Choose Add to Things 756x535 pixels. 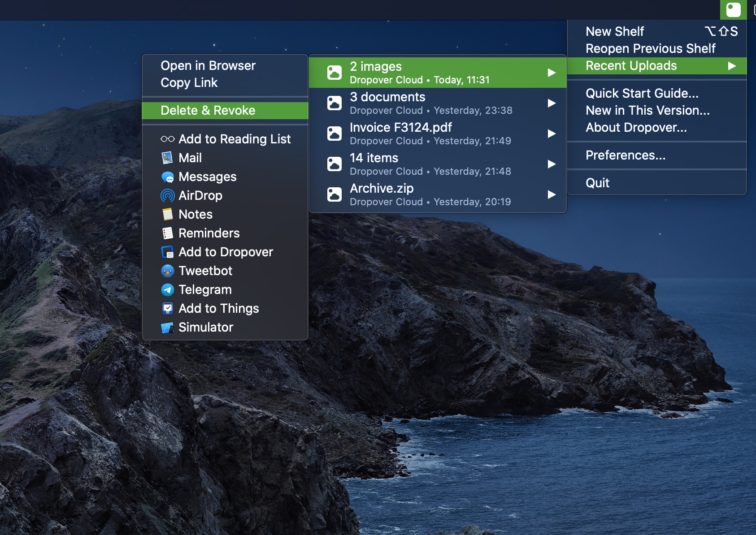[225, 308]
